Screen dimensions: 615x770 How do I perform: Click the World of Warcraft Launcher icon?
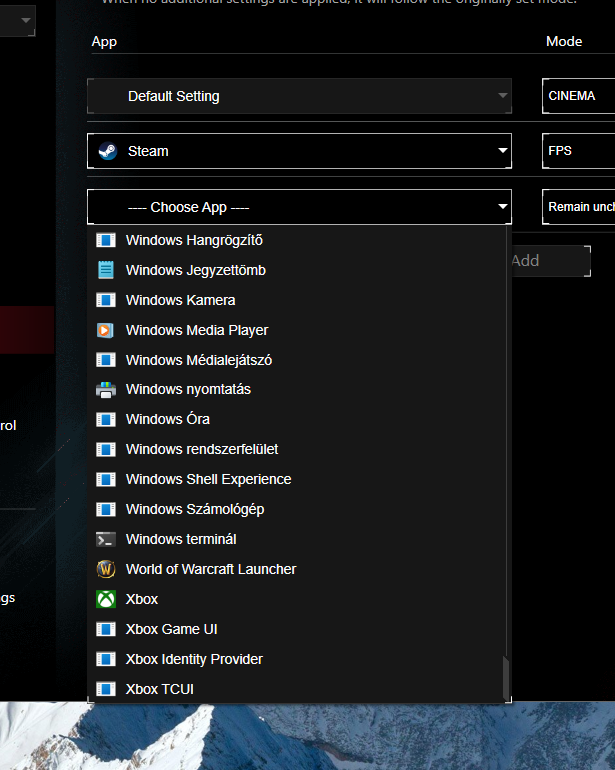click(106, 569)
